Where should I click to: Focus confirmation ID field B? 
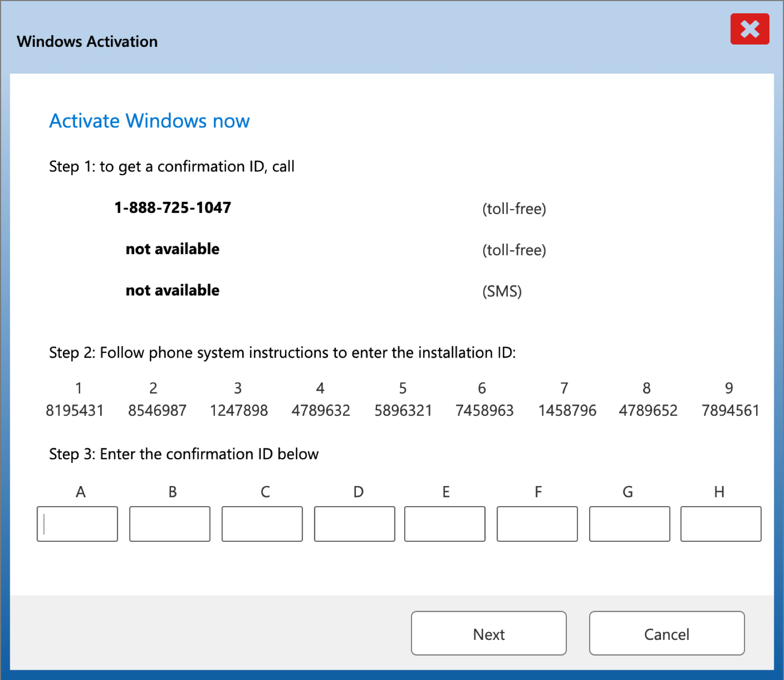click(170, 524)
